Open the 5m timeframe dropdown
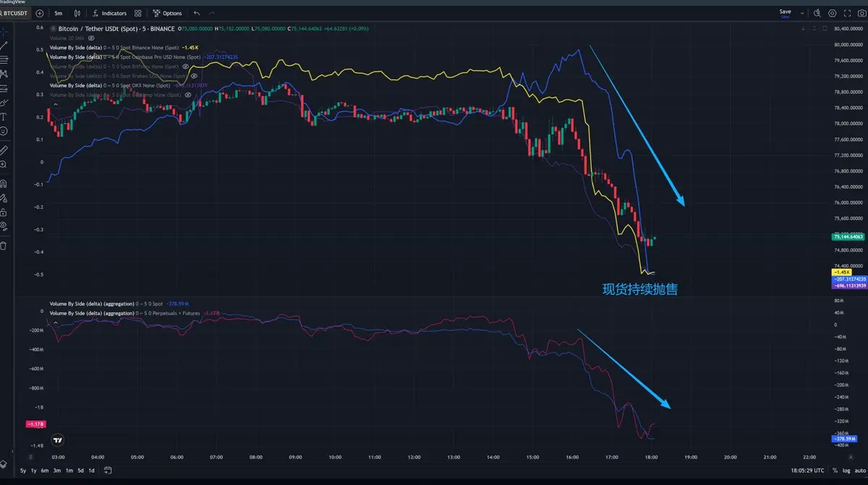868x485 pixels. (59, 13)
